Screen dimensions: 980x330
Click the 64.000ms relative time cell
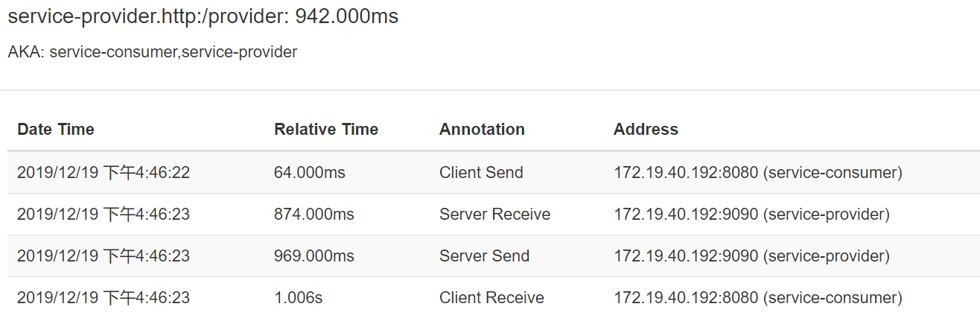point(310,173)
